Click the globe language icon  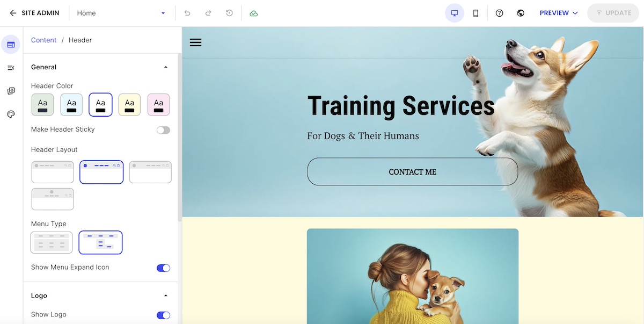click(521, 13)
